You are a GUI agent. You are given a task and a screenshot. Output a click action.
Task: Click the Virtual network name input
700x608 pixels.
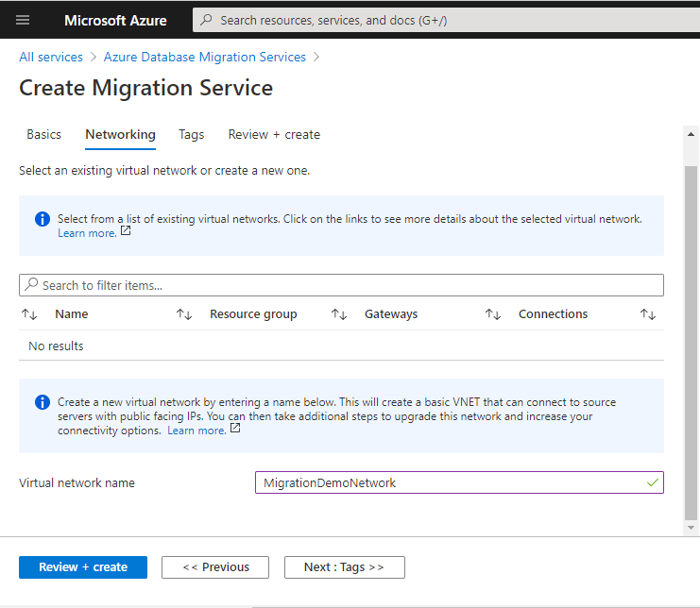tap(459, 482)
